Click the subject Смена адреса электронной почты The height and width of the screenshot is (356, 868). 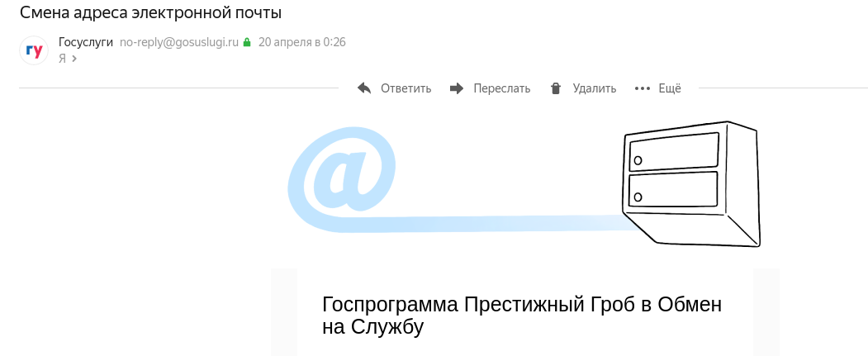150,13
